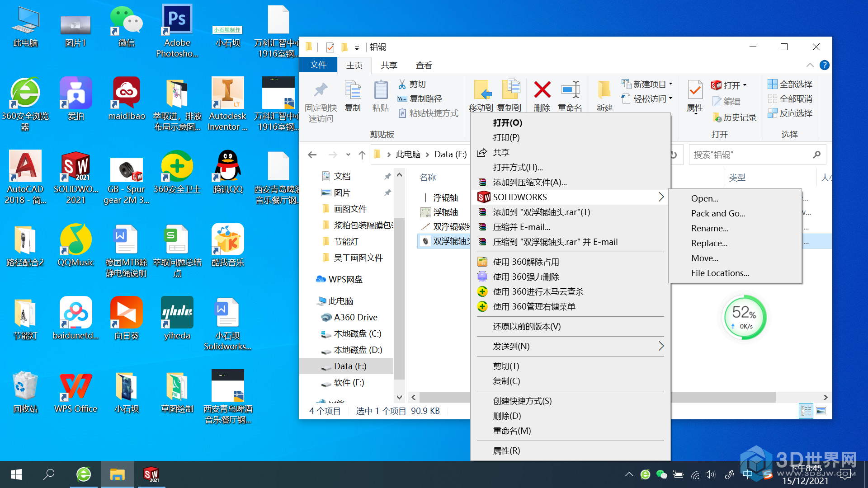The image size is (868, 488).
Task: Click 360 browser taskbar icon
Action: click(x=84, y=474)
